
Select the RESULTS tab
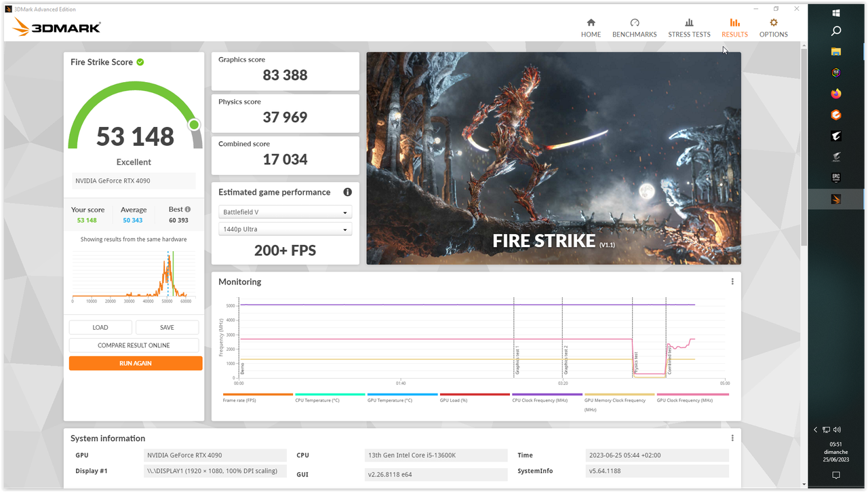click(734, 28)
